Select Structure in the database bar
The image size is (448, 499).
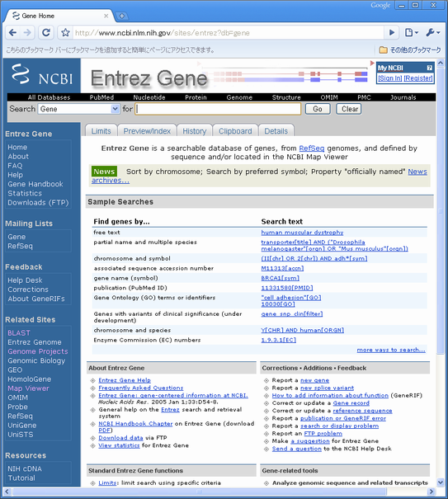coord(286,97)
